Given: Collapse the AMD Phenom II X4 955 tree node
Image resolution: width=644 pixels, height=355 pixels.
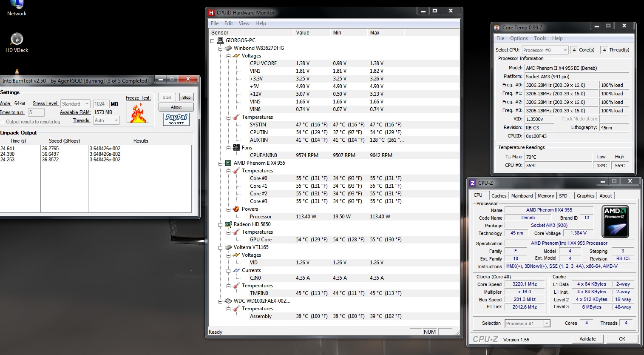Looking at the screenshot, I should tap(221, 163).
